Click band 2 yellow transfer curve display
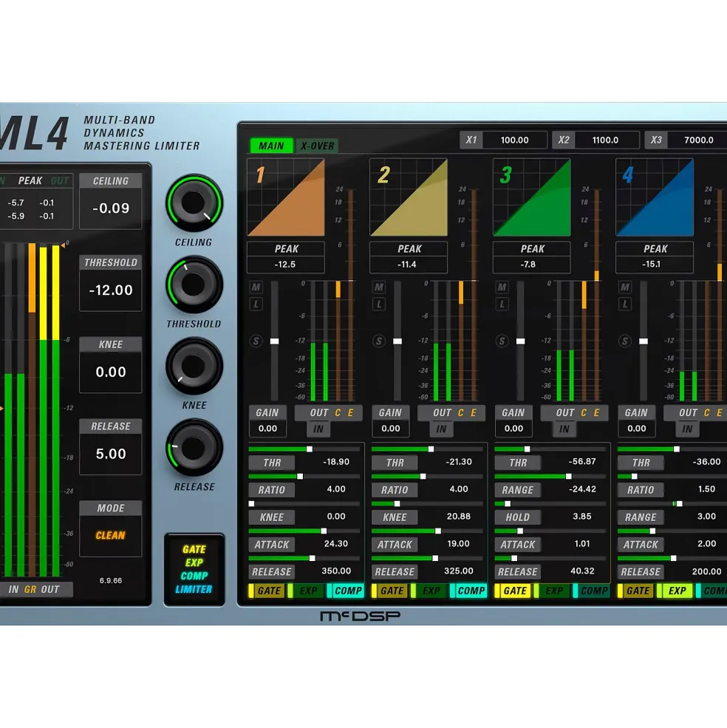Viewport: 727px width, 728px height. coord(409,197)
